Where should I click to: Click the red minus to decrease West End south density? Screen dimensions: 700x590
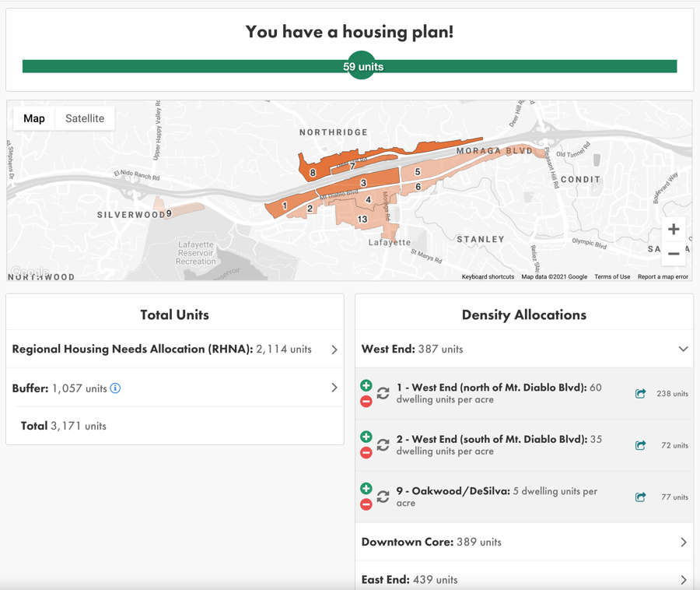coord(366,452)
